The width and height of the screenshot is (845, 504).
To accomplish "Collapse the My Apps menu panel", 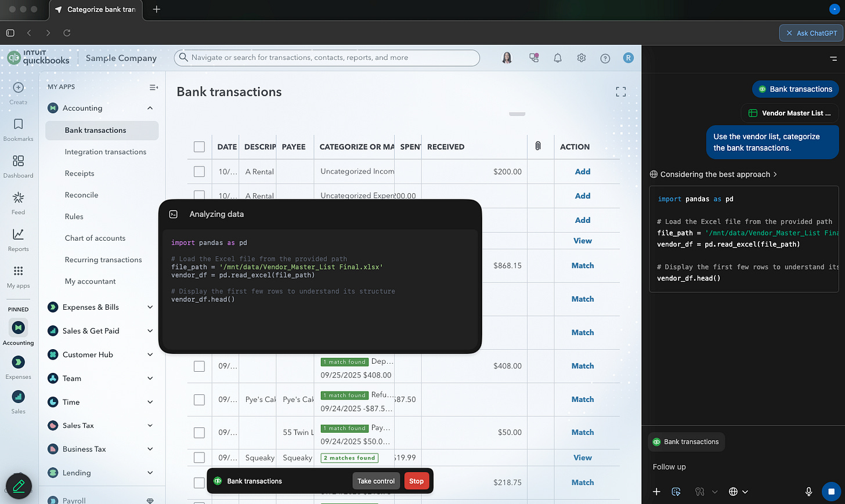I will coord(154,87).
